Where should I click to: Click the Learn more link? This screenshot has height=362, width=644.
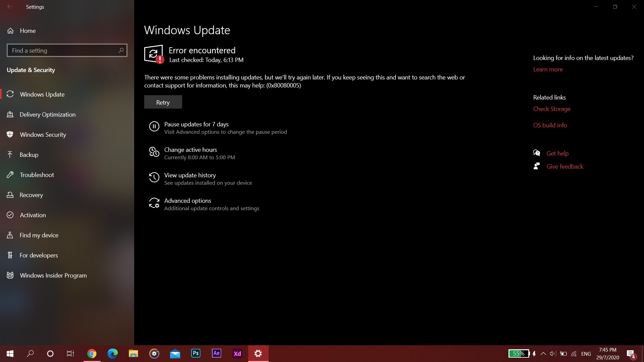(548, 69)
